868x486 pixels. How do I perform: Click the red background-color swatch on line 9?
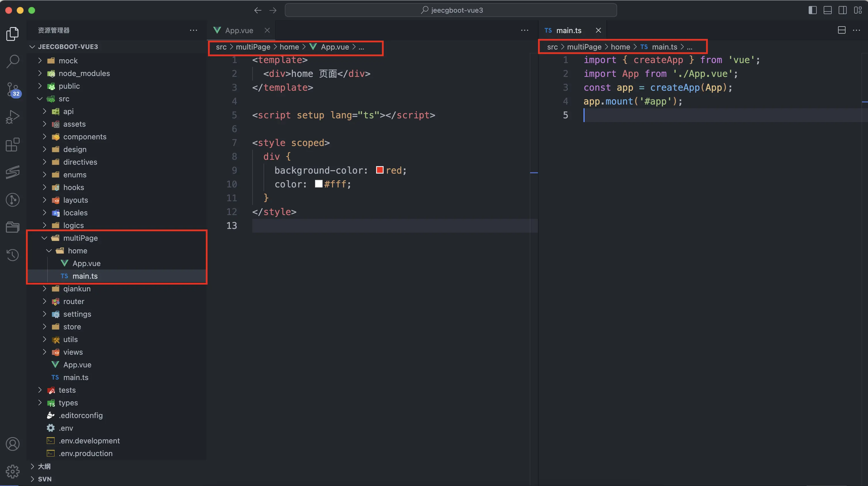379,170
